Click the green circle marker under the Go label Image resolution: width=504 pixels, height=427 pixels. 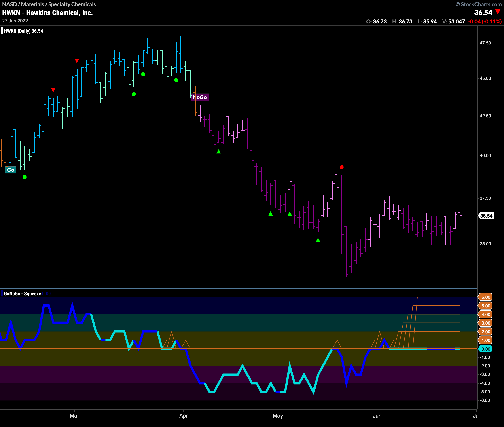click(24, 177)
